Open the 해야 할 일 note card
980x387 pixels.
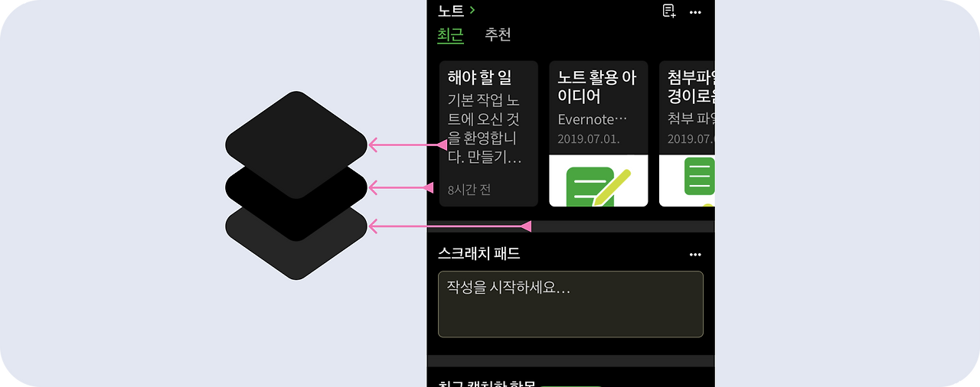(x=488, y=134)
